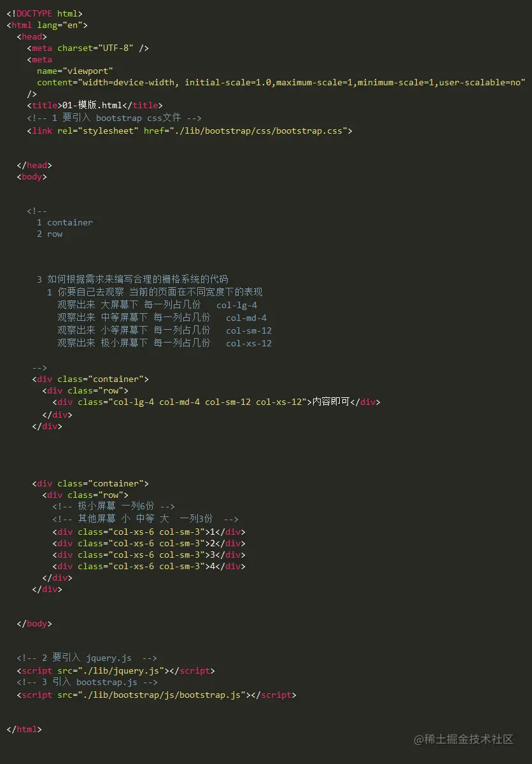Screen dimensions: 532x764
Task: Click the '大屏幕下' comment line with col-lg-4
Action: [157, 304]
